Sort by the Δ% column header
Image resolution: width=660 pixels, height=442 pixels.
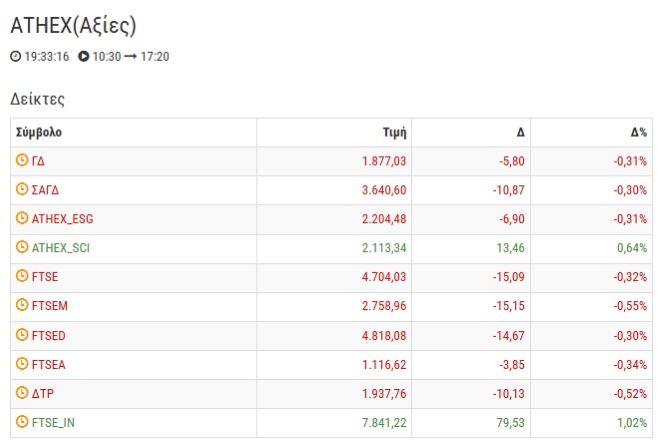click(x=638, y=132)
